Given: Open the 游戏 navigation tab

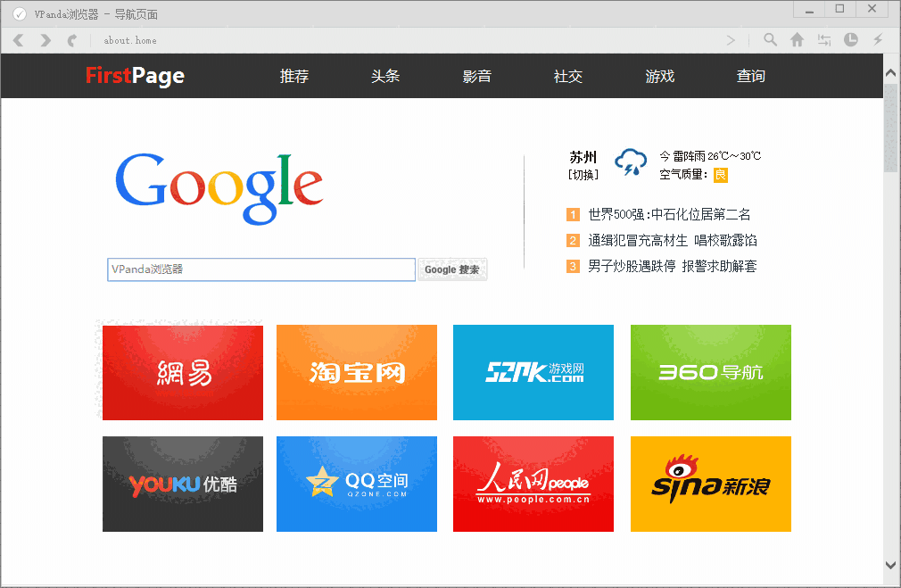Looking at the screenshot, I should (659, 76).
